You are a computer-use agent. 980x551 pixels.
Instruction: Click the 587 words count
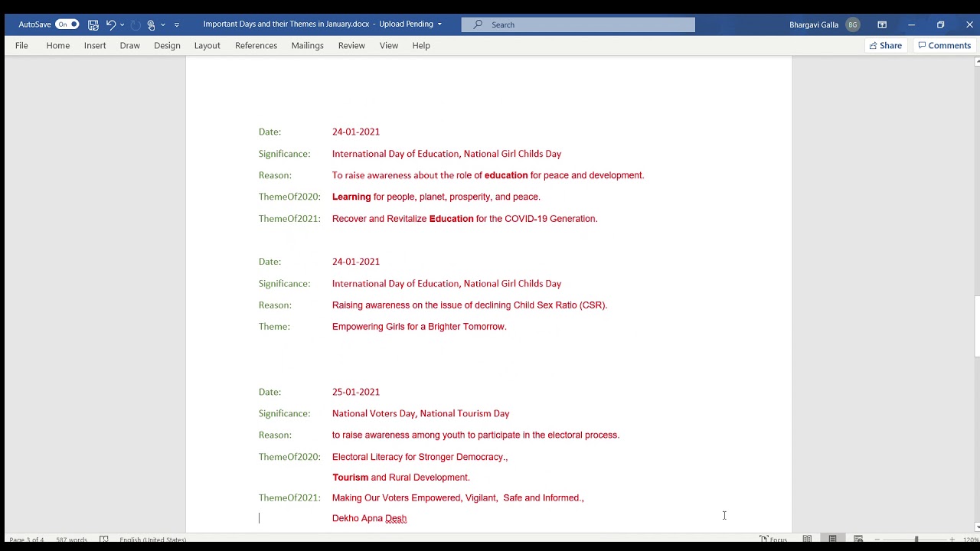71,540
